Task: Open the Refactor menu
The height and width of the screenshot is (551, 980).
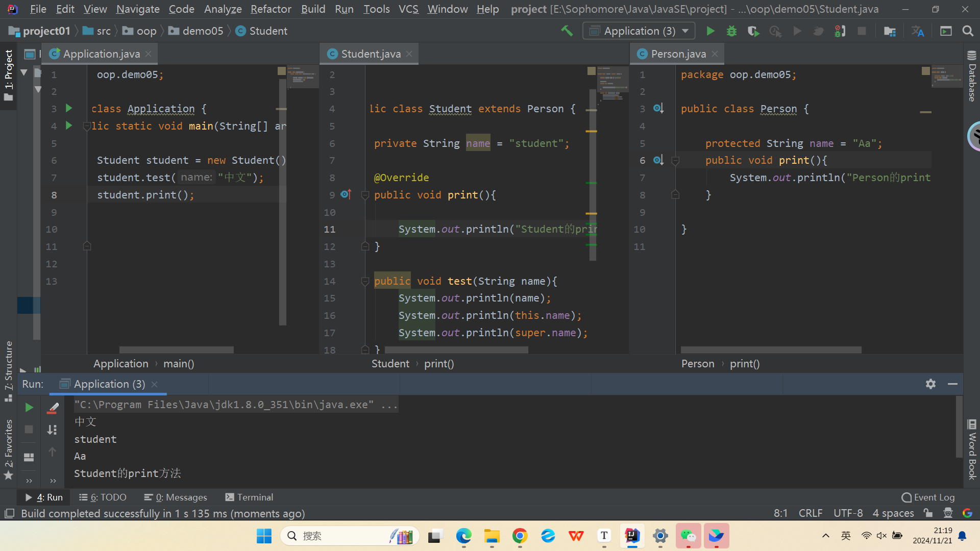Action: [x=271, y=9]
